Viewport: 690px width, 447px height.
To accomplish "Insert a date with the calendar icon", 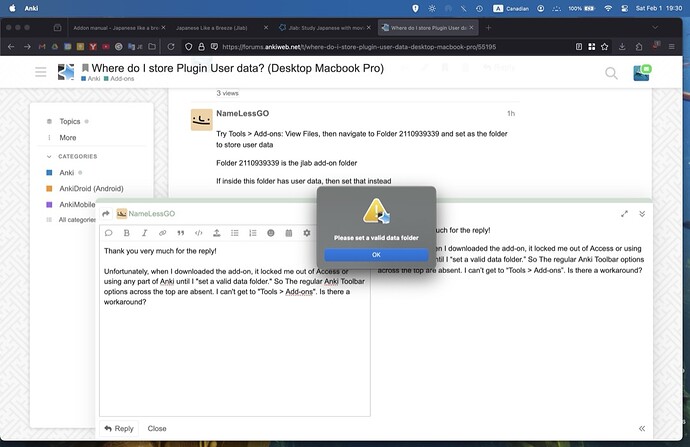I will tap(289, 233).
